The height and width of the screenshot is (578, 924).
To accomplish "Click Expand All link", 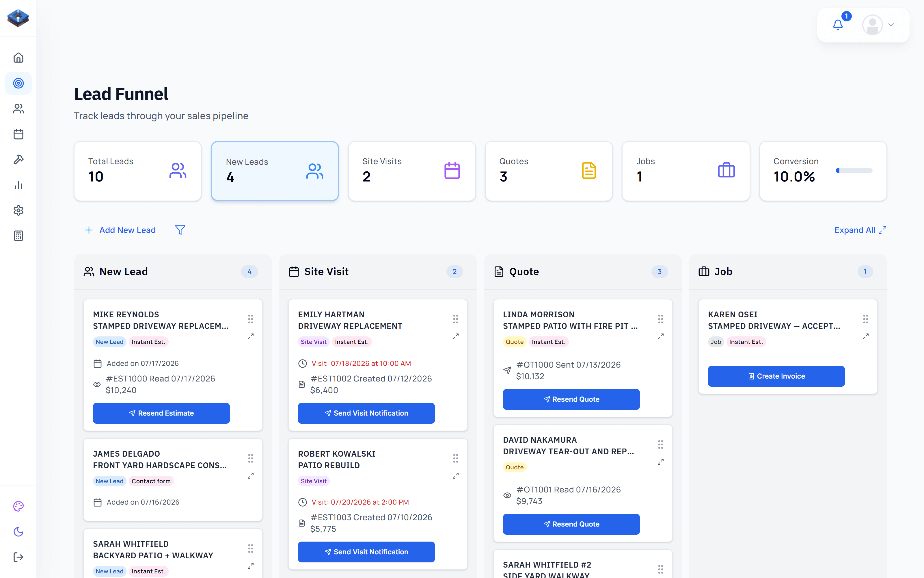I will click(x=860, y=230).
